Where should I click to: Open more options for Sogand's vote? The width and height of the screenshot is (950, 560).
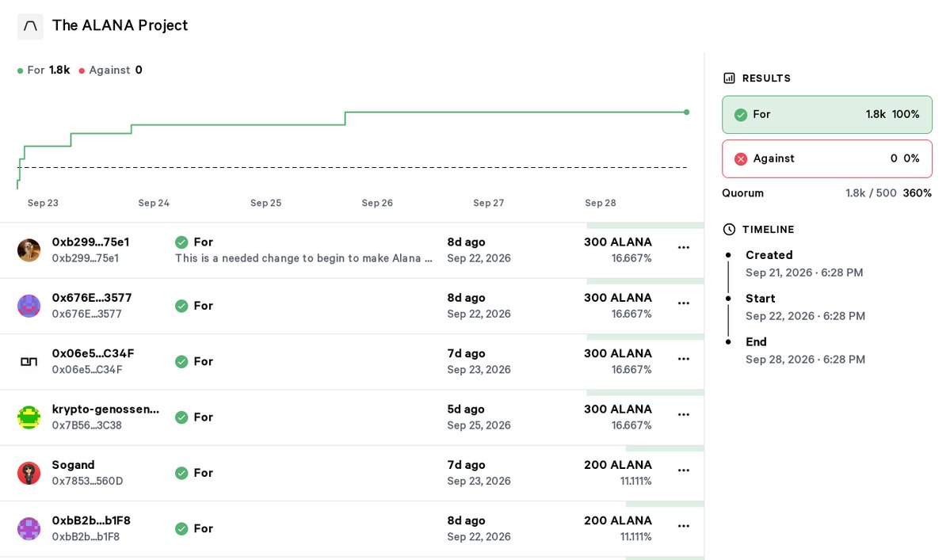(x=684, y=470)
